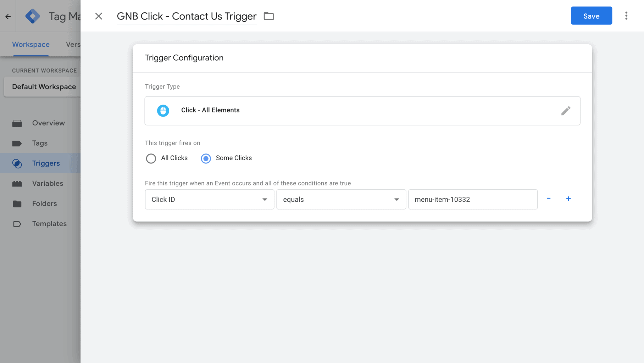Screen dimensions: 644x363
Task: Add a new condition with the plus button
Action: pyautogui.click(x=568, y=199)
